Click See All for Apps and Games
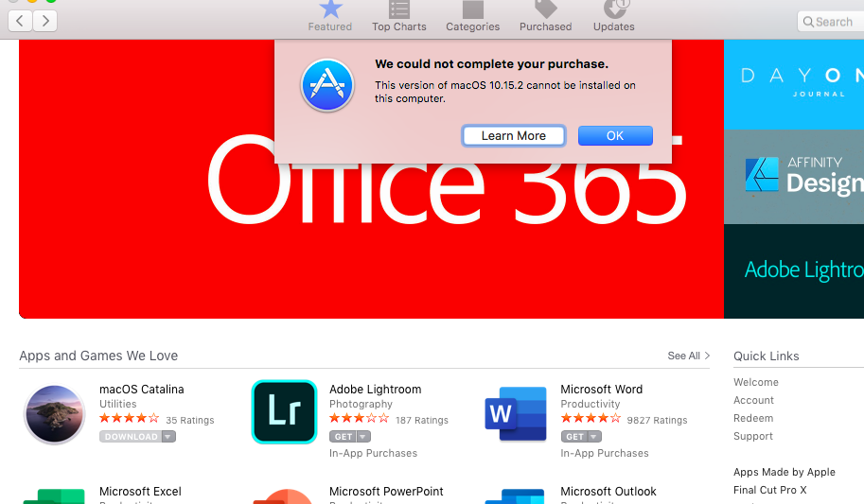 (x=688, y=356)
